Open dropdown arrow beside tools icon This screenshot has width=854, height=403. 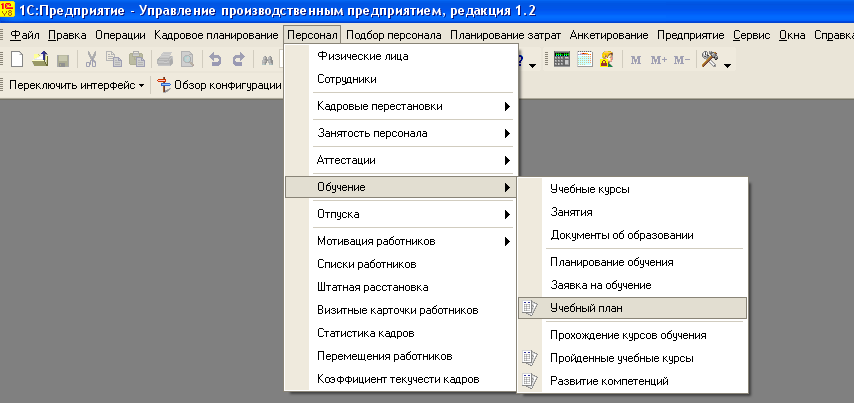(727, 66)
